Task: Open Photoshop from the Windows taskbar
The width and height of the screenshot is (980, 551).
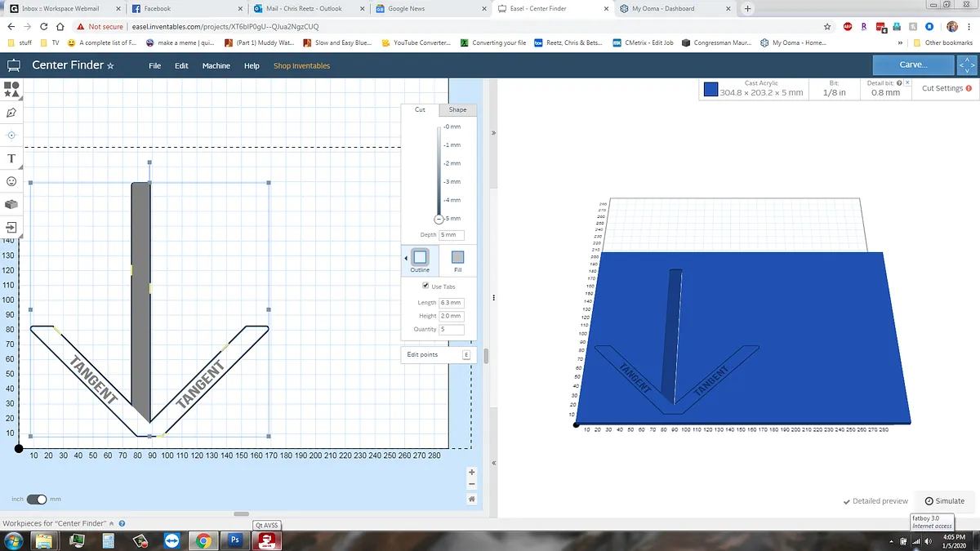Action: (x=234, y=540)
